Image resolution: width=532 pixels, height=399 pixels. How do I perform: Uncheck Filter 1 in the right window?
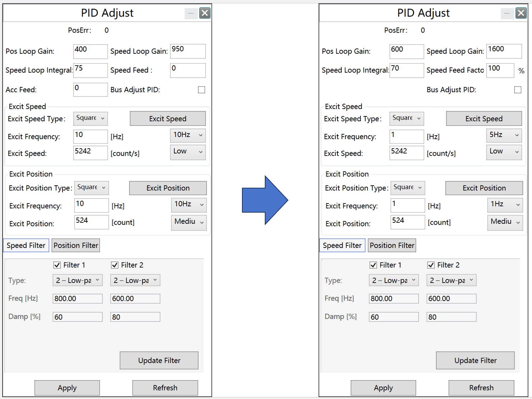[373, 265]
